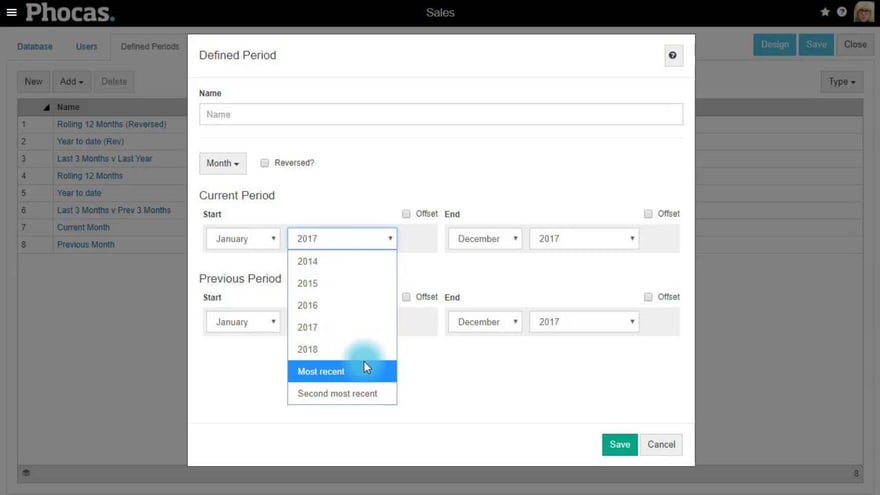Open the Previous Month period
This screenshot has height=495, width=880.
[x=86, y=245]
